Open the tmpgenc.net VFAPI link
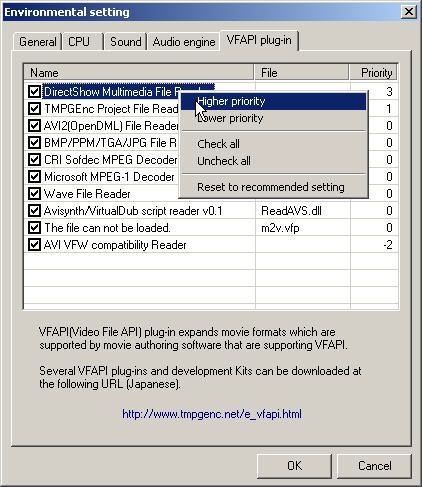The width and height of the screenshot is (422, 487). [212, 414]
